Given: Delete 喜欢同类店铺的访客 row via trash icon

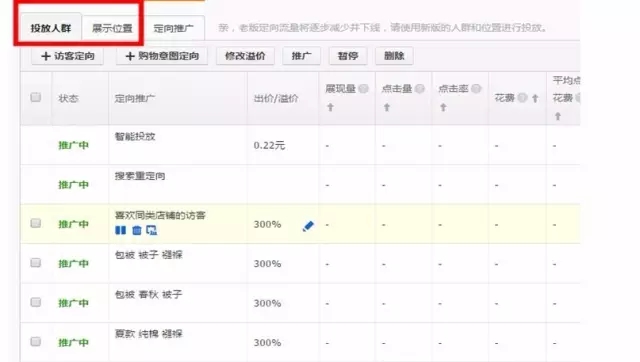Looking at the screenshot, I should 137,230.
